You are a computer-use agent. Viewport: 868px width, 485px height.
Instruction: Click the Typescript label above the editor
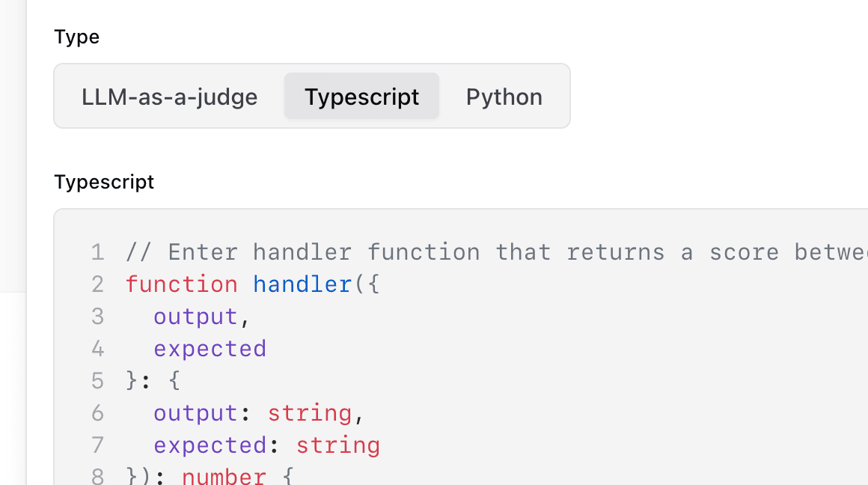click(104, 182)
